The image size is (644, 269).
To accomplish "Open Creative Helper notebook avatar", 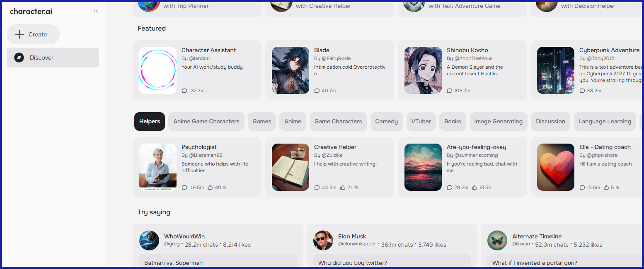I will coord(291,167).
